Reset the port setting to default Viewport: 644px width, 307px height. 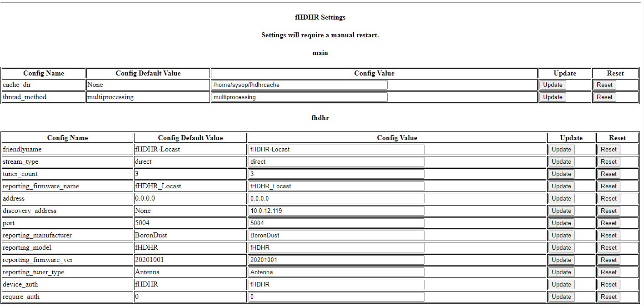[608, 223]
